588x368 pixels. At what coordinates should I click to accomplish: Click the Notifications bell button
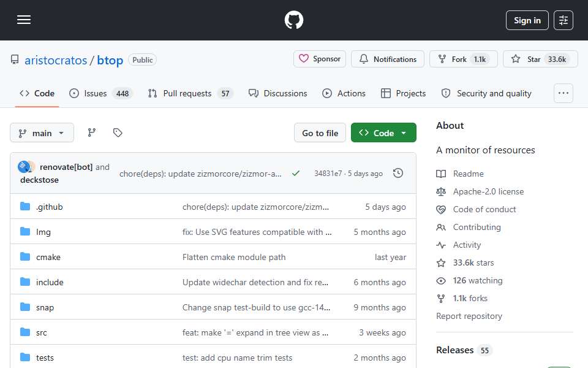coord(387,59)
